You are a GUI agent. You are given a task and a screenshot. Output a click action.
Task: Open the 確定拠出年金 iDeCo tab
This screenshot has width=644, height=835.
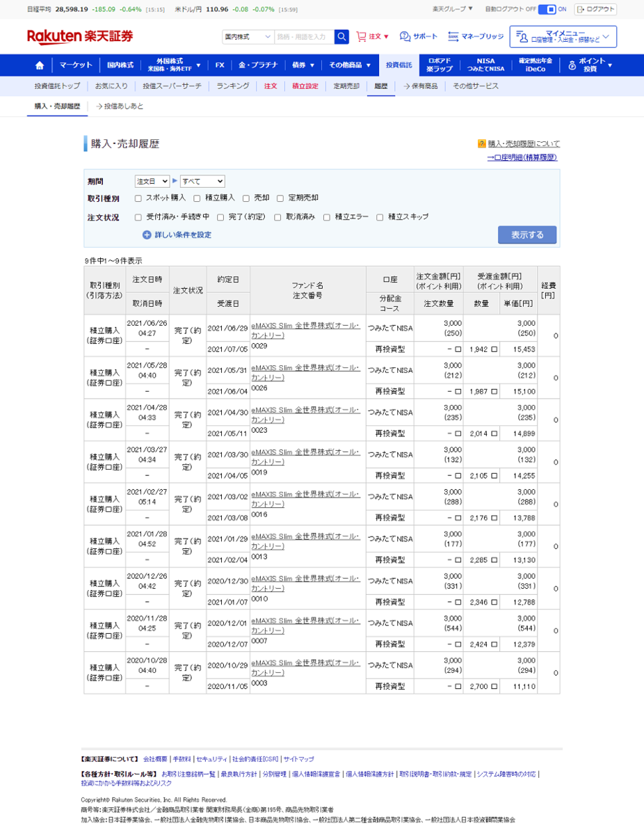point(536,65)
